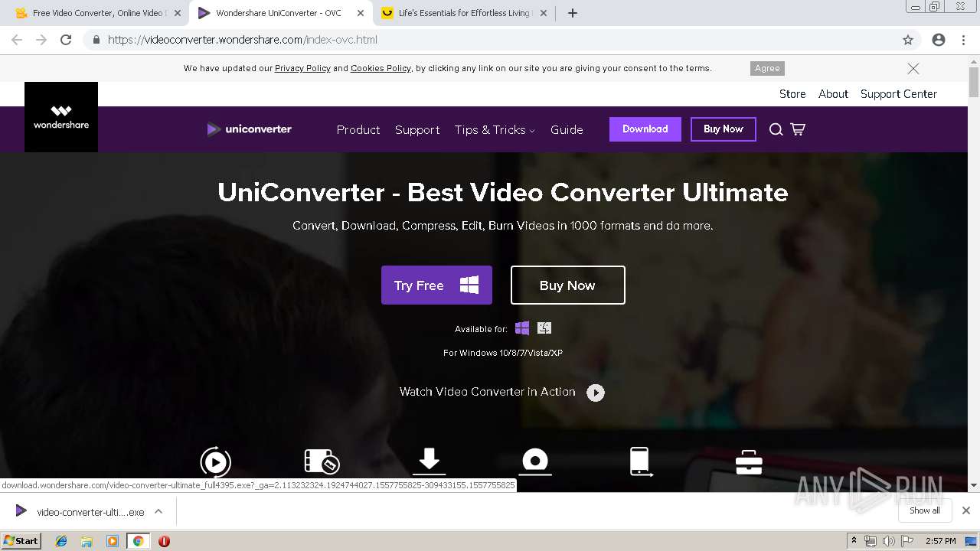
Task: Go to the Store link
Action: (x=792, y=94)
